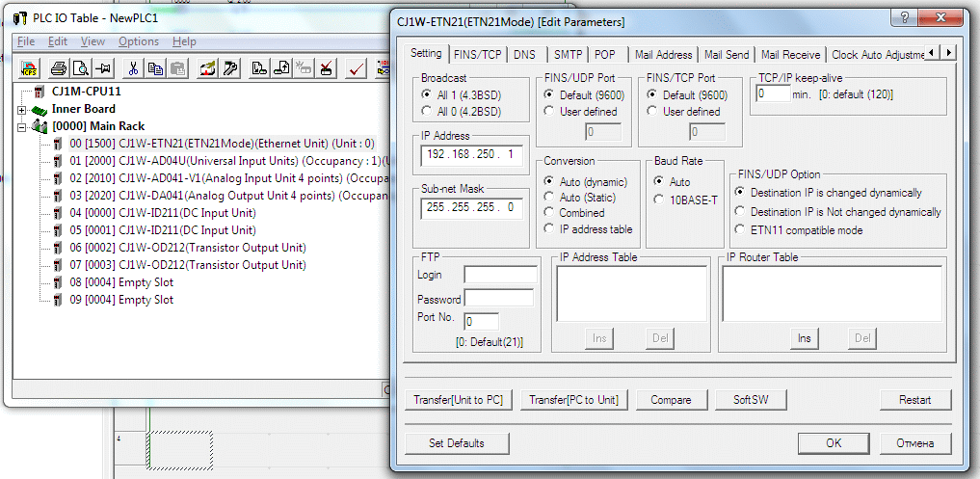Screen dimensions: 980x479
Task: Select 06 [0002] CJ1W-OD212 row
Action: 188,248
